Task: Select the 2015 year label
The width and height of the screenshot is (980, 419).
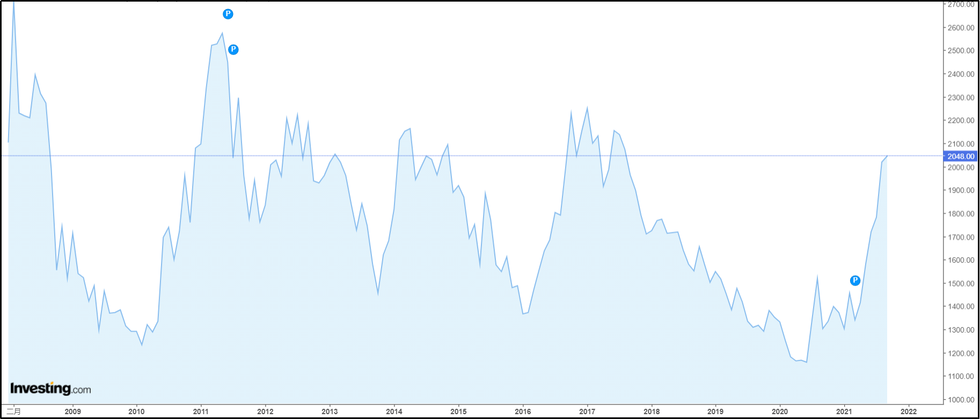Action: pos(458,411)
